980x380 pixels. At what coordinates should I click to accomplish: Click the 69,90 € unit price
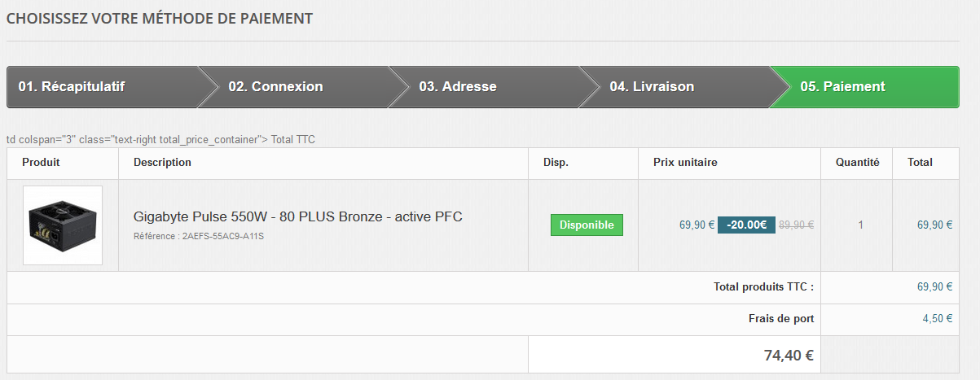click(x=697, y=225)
